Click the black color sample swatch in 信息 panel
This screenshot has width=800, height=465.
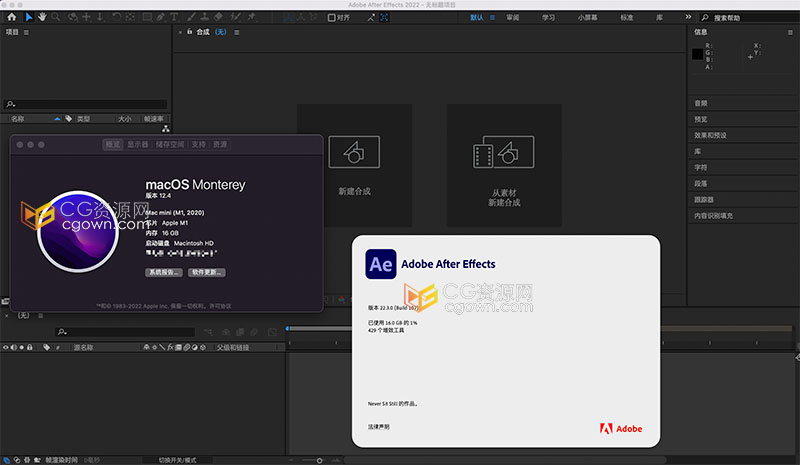pyautogui.click(x=697, y=54)
